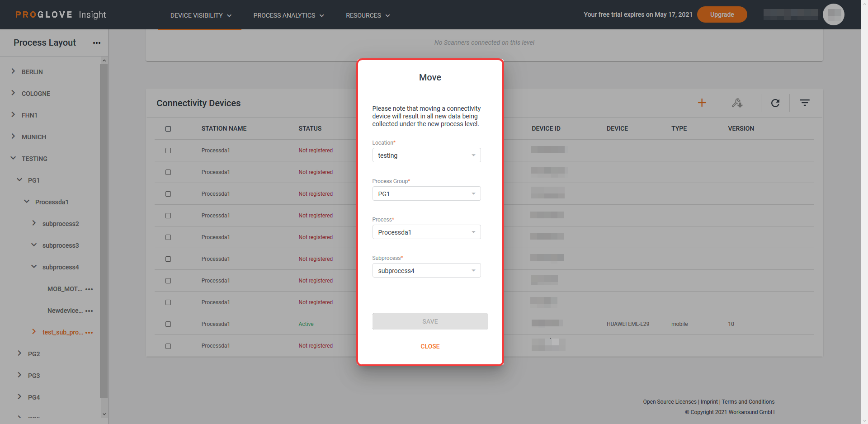
Task: Open the Imprint link
Action: tap(709, 402)
